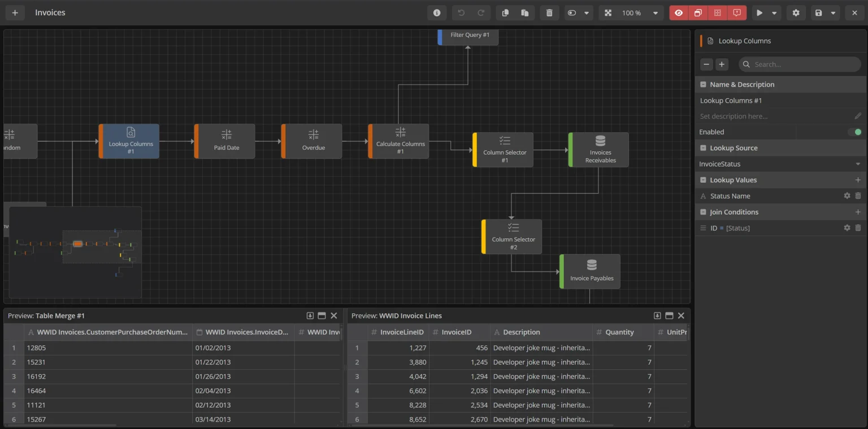Click cell 12805 in Table Merge preview
868x429 pixels.
tap(108, 348)
